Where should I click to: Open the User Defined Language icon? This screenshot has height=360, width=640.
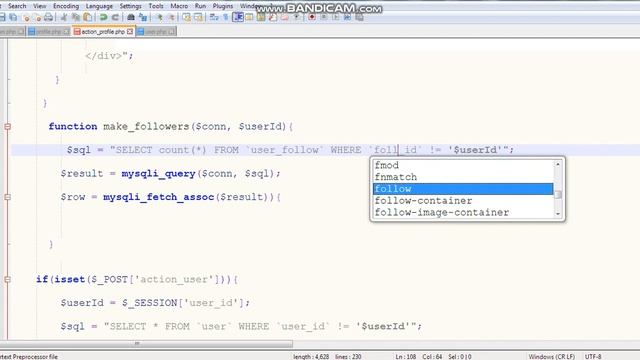click(249, 17)
